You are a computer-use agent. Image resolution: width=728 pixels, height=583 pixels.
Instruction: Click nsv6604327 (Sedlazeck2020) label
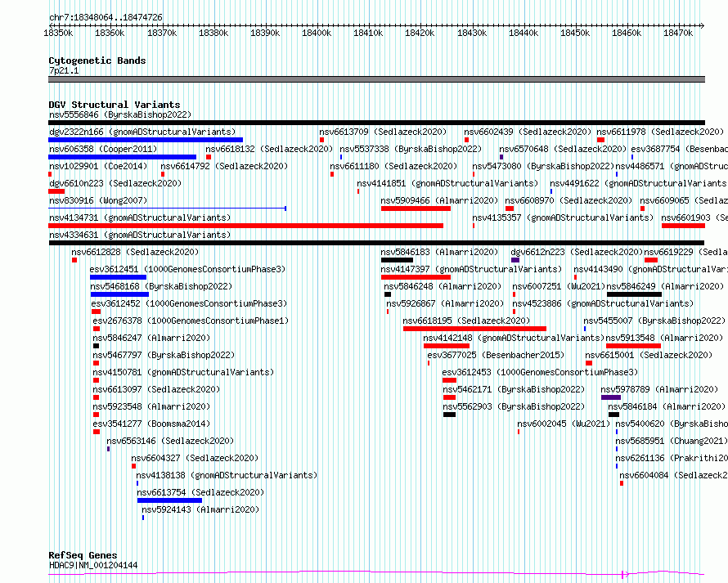pyautogui.click(x=195, y=458)
